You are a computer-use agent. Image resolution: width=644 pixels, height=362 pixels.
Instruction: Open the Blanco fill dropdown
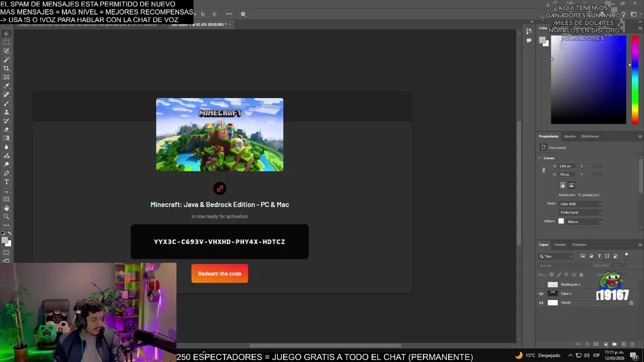pos(584,222)
